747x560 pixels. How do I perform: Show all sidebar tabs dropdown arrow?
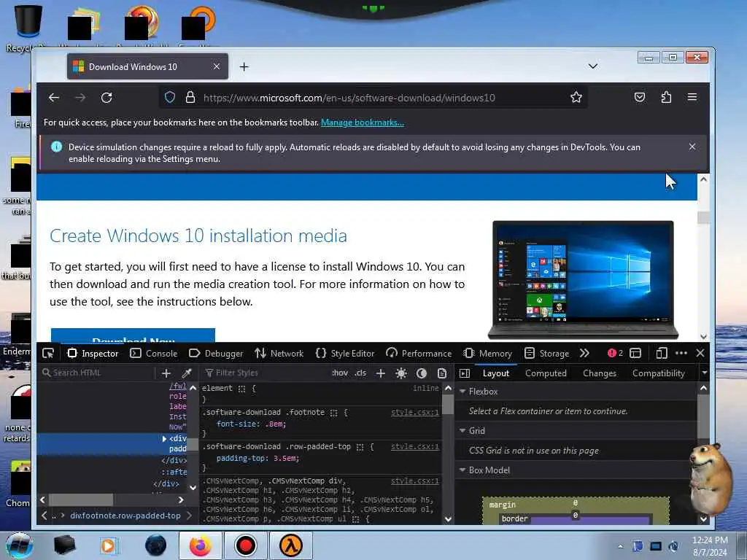coord(704,373)
